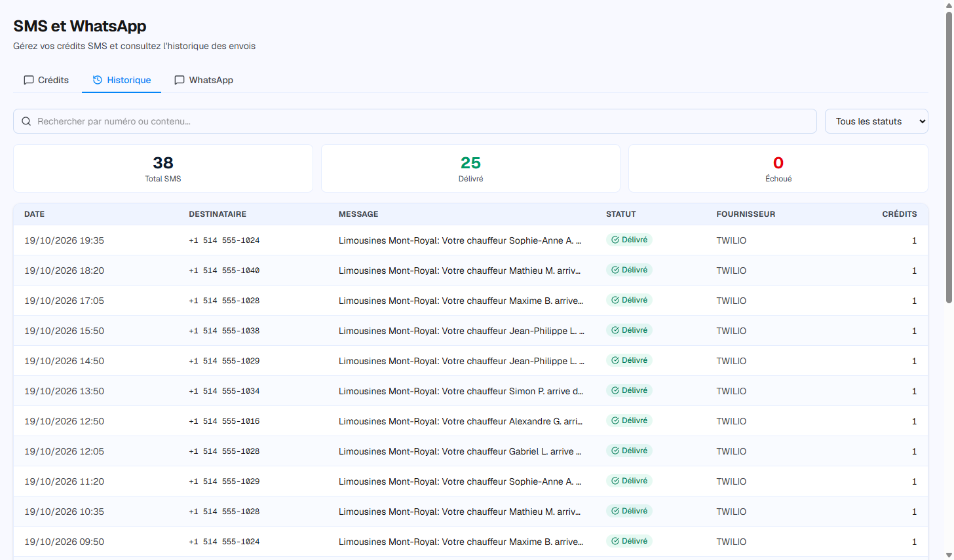Click TWILIO on the 17:05 row
Screen dimensions: 954x560
tap(731, 301)
